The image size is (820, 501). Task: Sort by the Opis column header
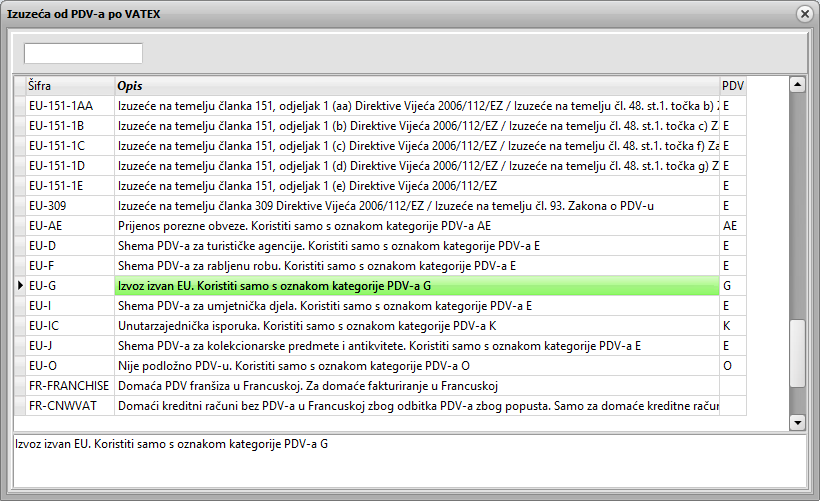click(416, 86)
